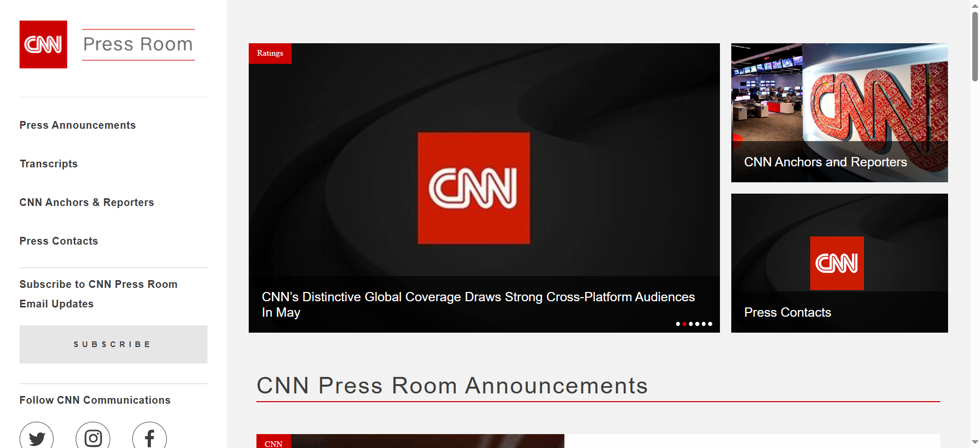Image resolution: width=980 pixels, height=448 pixels.
Task: Click the scrollbar down arrow
Action: [x=975, y=442]
